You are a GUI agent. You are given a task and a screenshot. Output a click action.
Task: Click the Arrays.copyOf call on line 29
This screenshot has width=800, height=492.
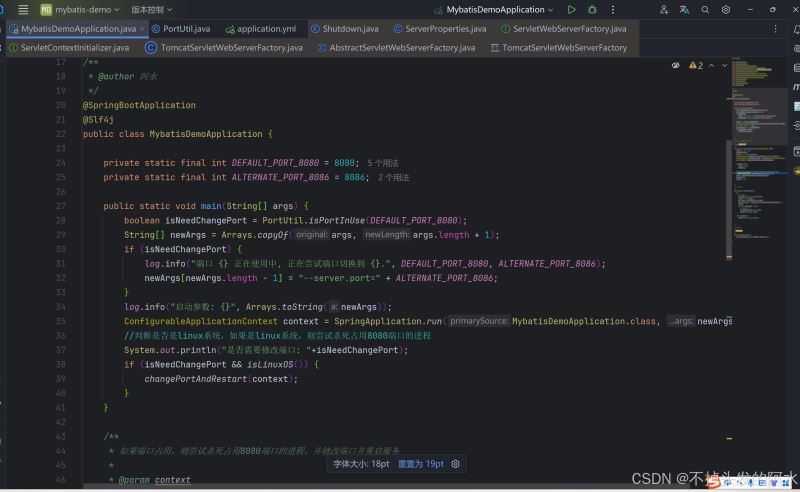coord(255,235)
